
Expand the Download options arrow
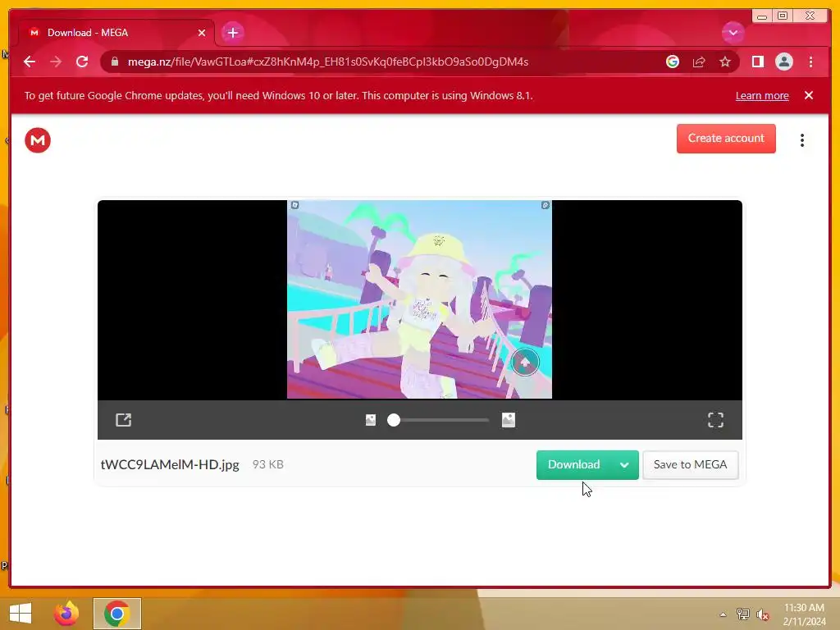624,465
